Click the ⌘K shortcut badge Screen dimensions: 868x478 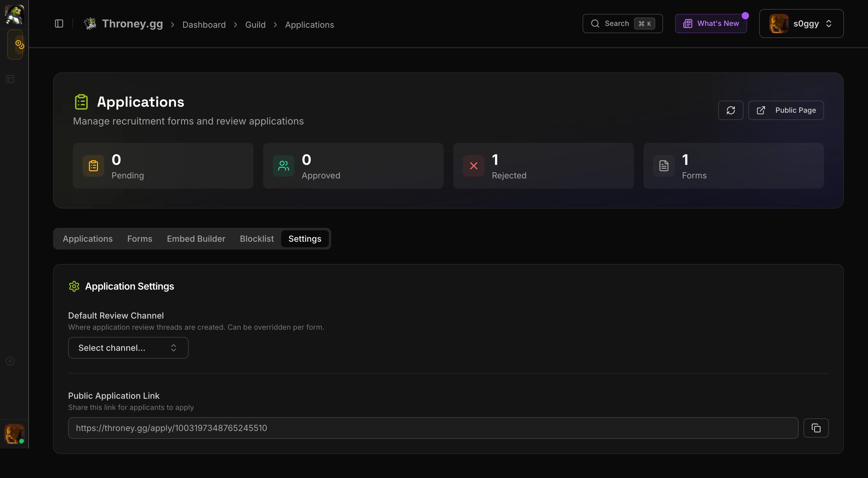[x=644, y=24]
